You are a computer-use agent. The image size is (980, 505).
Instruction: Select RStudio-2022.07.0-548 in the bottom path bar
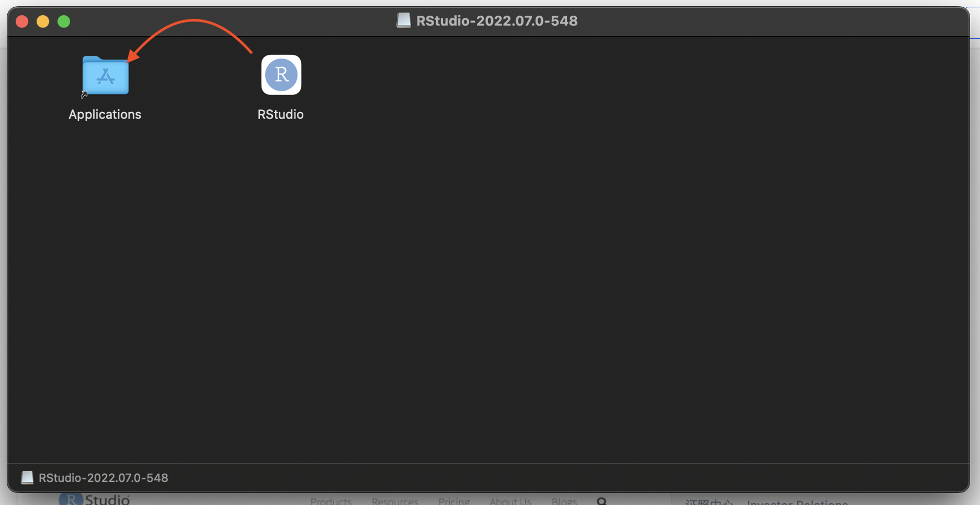point(103,478)
